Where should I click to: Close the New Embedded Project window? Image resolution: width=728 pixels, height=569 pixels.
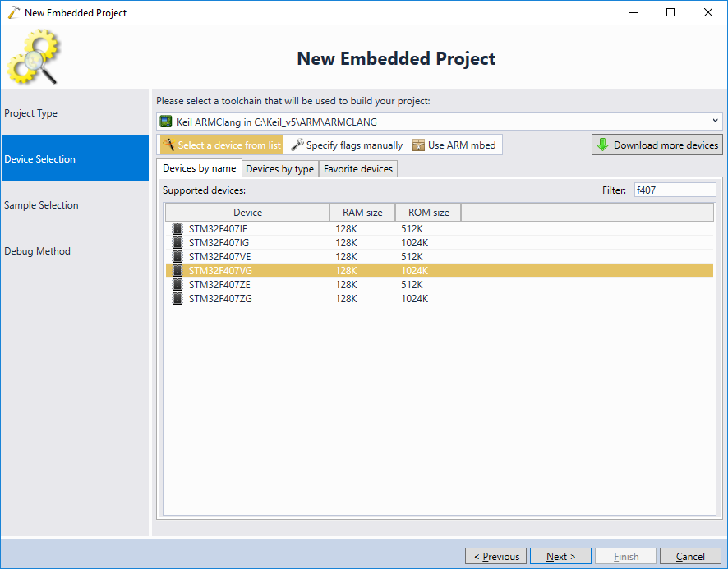pos(708,12)
